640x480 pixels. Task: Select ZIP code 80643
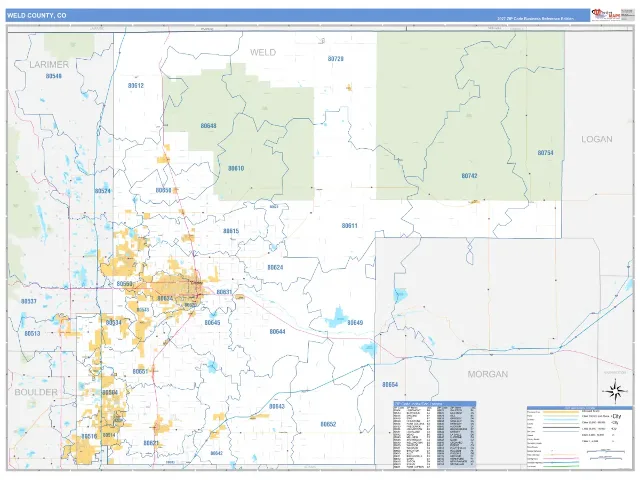(277, 407)
